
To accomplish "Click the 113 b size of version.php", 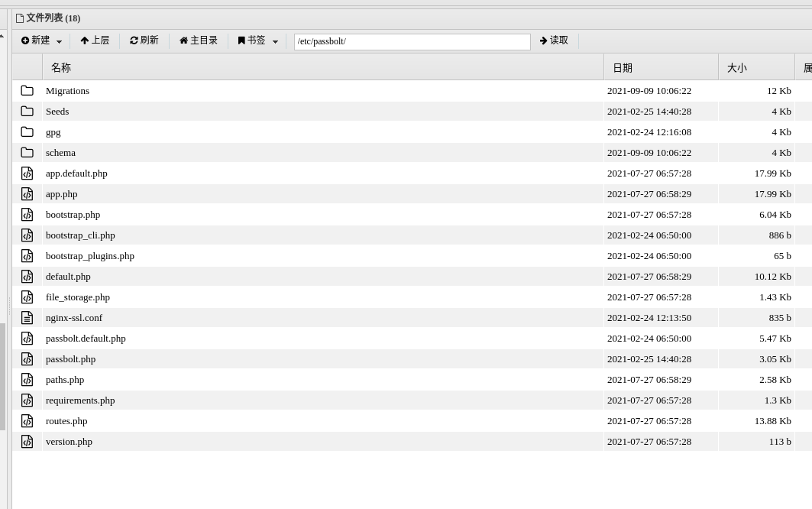I will point(780,442).
